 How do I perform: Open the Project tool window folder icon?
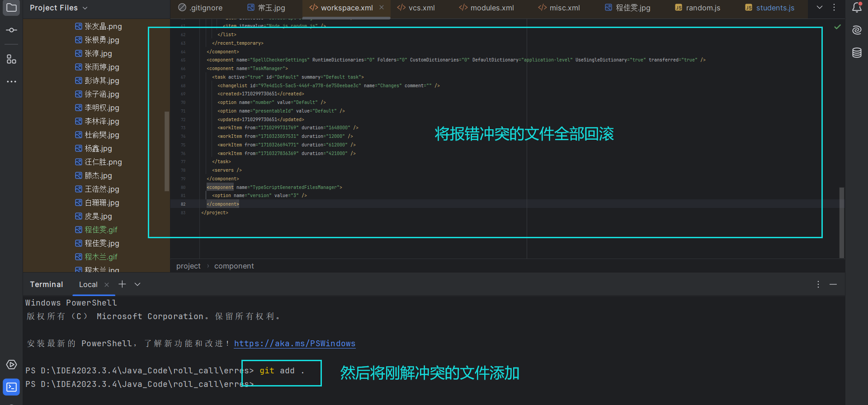coord(11,8)
